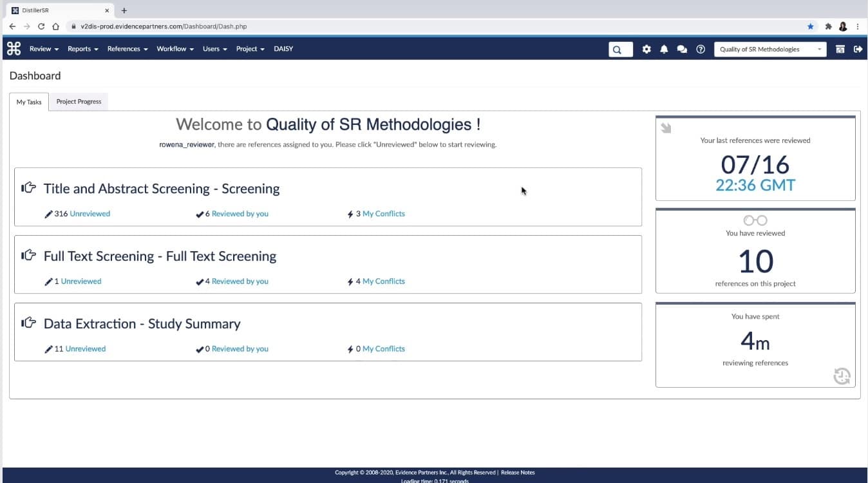868x483 pixels.
Task: Expand the Users dropdown menu
Action: (x=215, y=49)
